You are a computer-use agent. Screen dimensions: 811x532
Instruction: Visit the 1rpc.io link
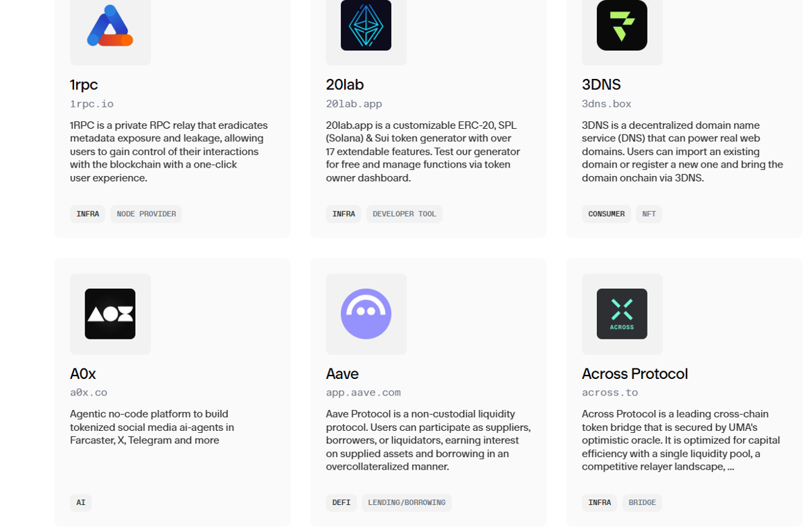(x=91, y=103)
